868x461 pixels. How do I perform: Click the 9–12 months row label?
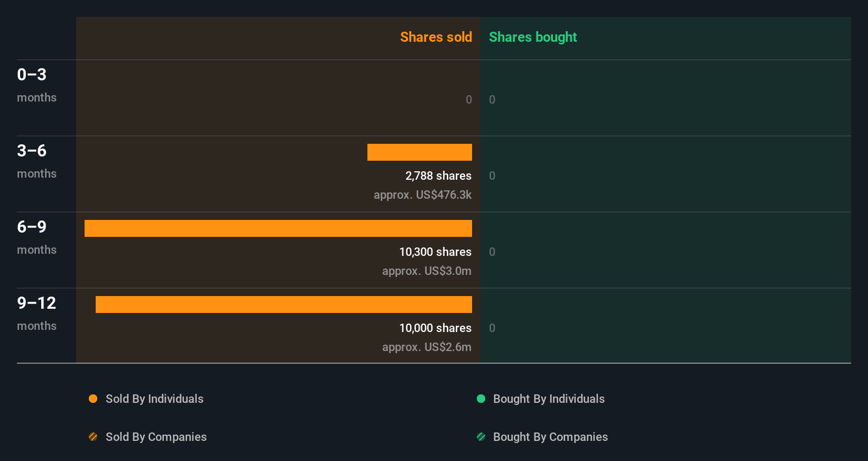36,314
